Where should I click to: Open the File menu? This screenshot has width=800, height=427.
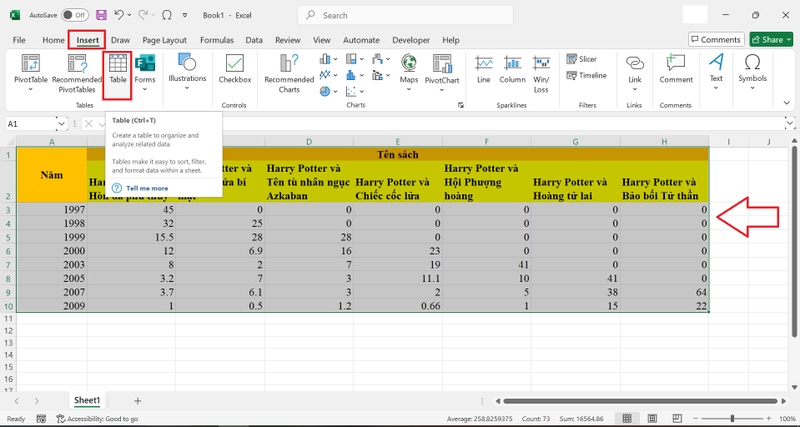pyautogui.click(x=19, y=40)
